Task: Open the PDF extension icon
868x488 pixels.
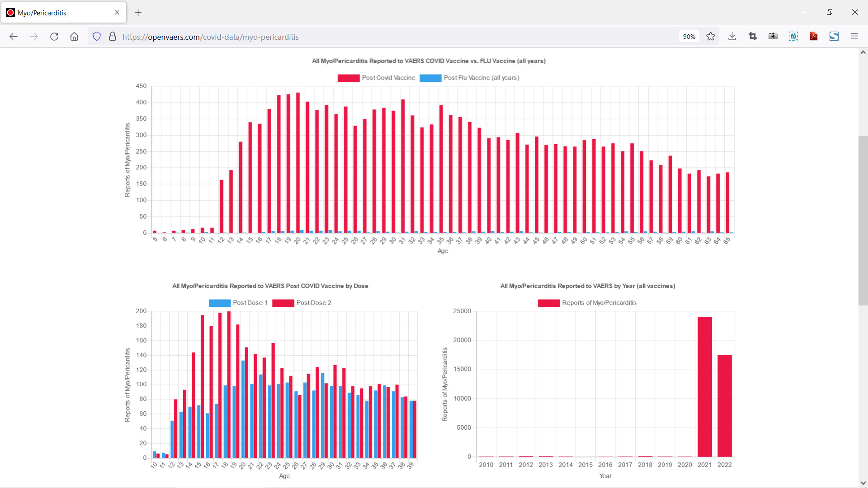Action: [814, 37]
